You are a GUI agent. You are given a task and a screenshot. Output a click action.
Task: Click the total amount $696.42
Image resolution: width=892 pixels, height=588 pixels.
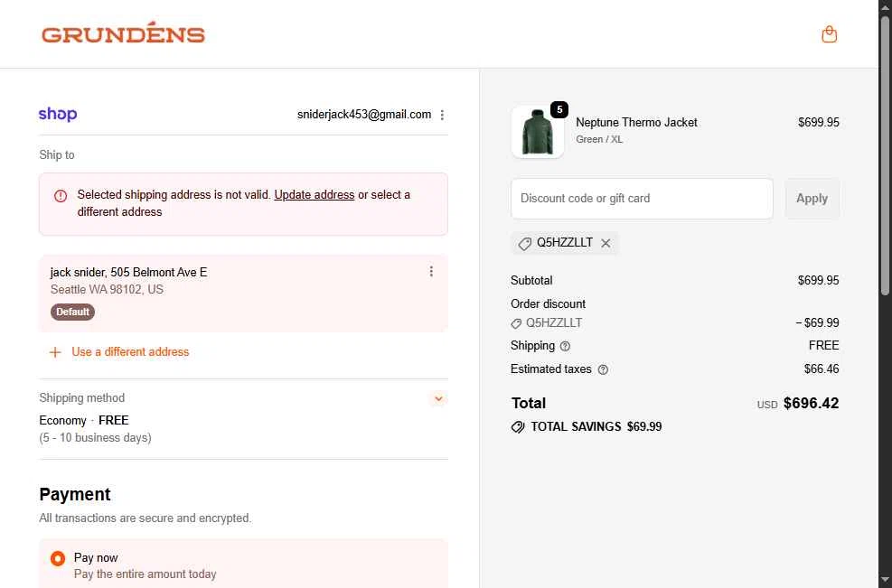click(811, 403)
